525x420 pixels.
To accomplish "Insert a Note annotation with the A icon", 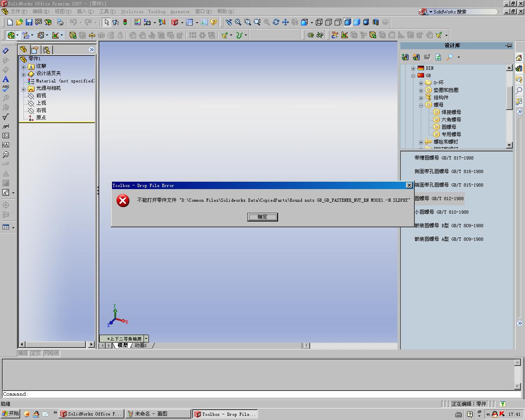I will tap(6, 79).
